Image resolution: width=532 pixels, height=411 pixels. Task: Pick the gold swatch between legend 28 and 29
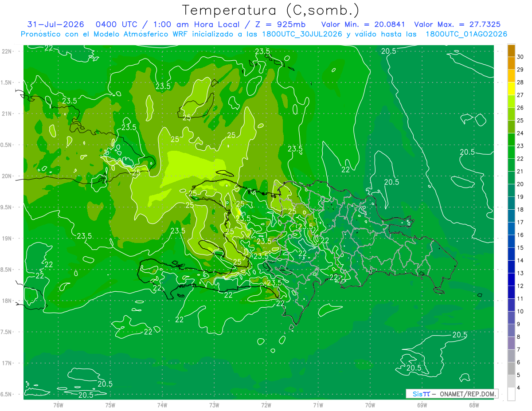click(511, 76)
